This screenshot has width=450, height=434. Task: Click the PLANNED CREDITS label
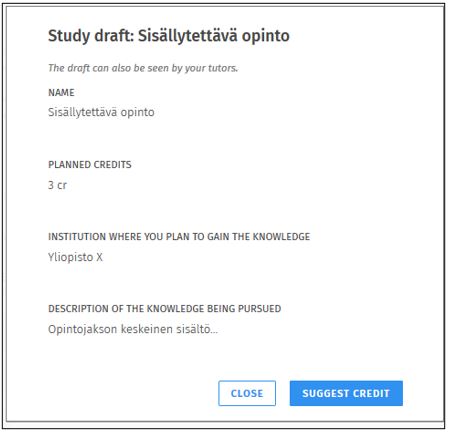[x=90, y=164]
